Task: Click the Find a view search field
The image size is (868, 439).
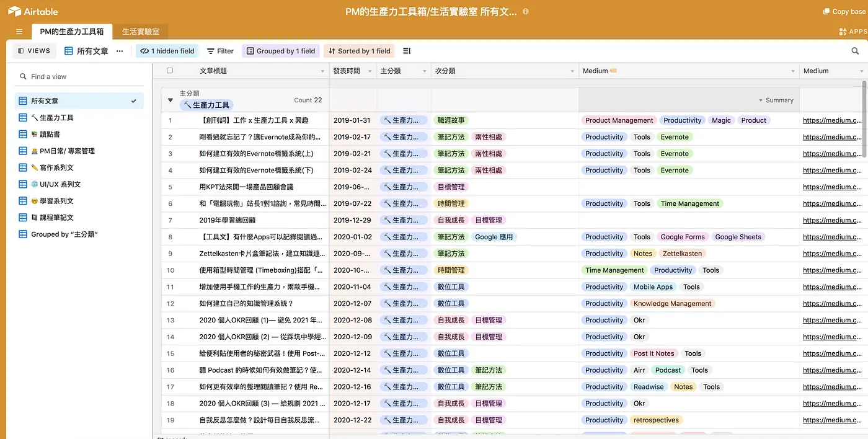Action: (79, 76)
